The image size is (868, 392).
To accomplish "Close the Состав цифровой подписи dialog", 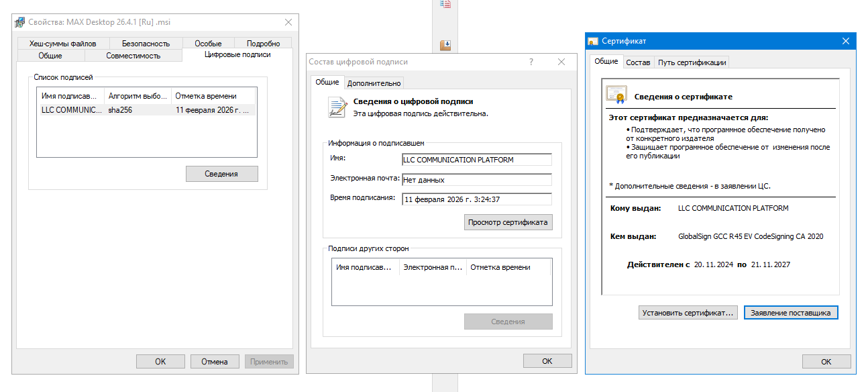I will click(561, 62).
